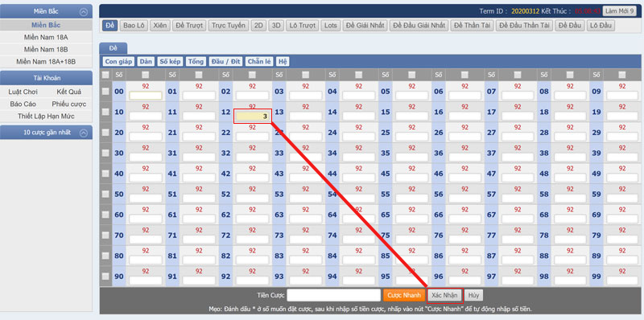Collapse the 10 cược gần nhất panel
644x320 pixels.
pos(84,133)
